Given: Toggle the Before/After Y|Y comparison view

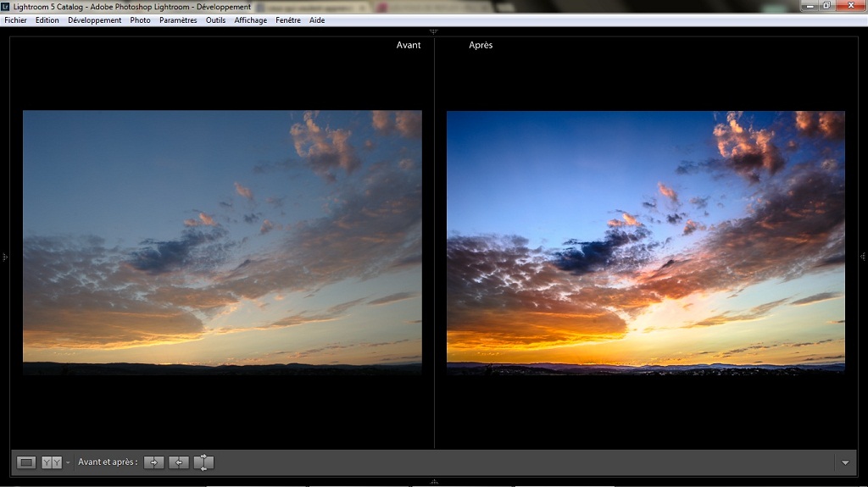Looking at the screenshot, I should click(52, 462).
